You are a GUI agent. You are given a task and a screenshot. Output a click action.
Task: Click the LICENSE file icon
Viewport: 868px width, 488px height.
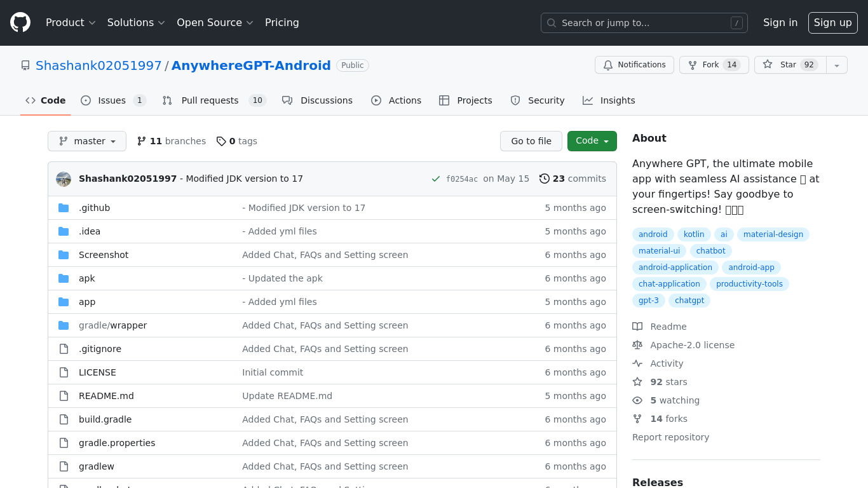coord(64,372)
